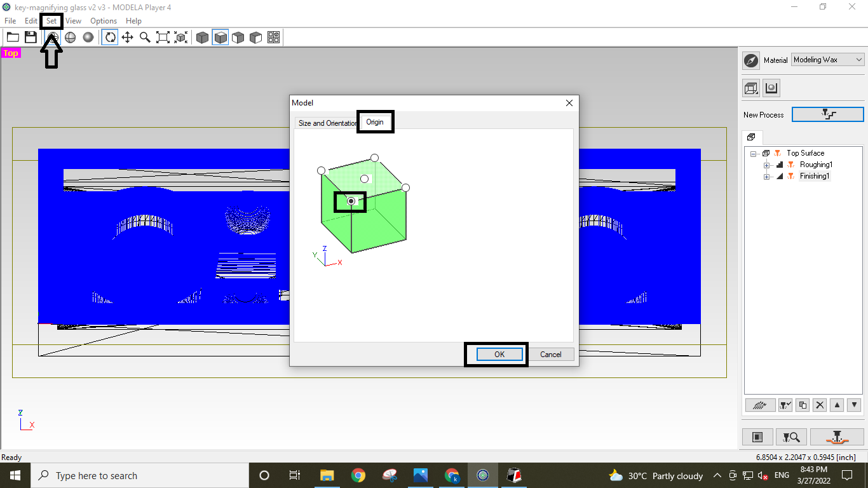Click the New Process button
Viewport: 868px width, 488px height.
(829, 114)
